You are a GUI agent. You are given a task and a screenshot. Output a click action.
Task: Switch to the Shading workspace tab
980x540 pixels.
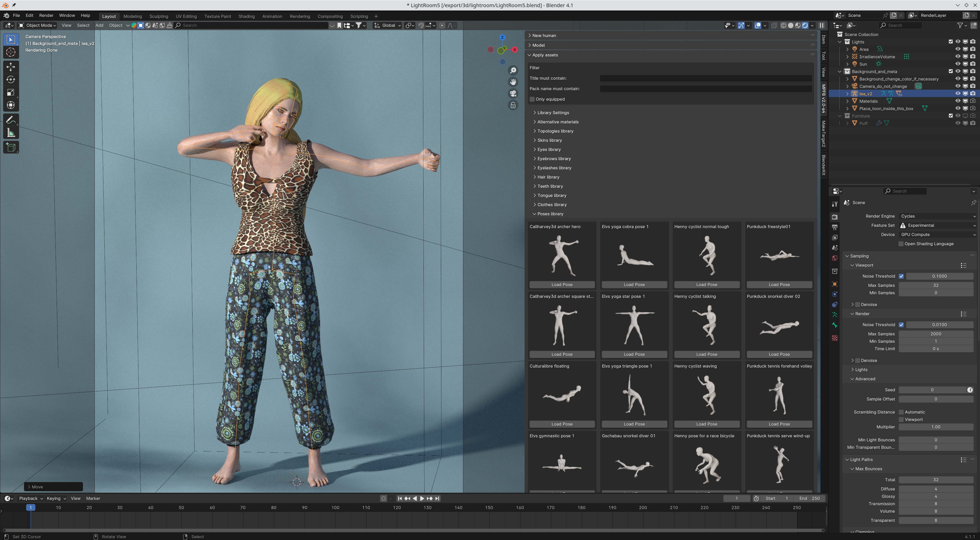coord(247,16)
